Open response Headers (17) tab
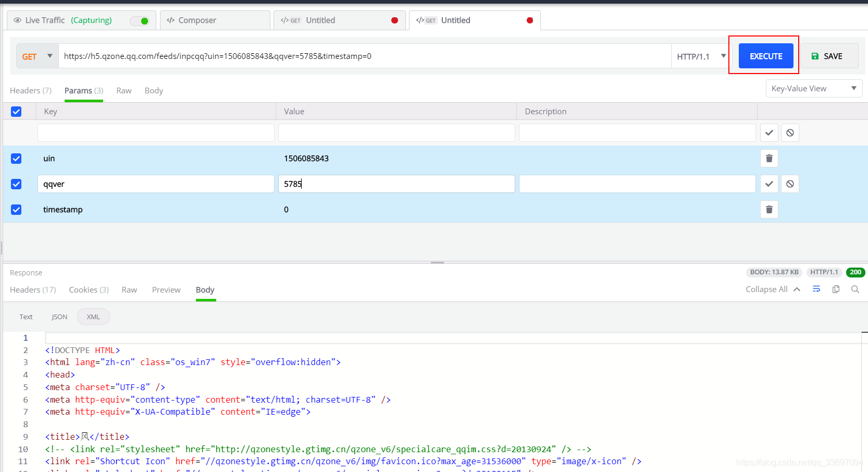Screen dimensions: 868x472 tap(33, 289)
